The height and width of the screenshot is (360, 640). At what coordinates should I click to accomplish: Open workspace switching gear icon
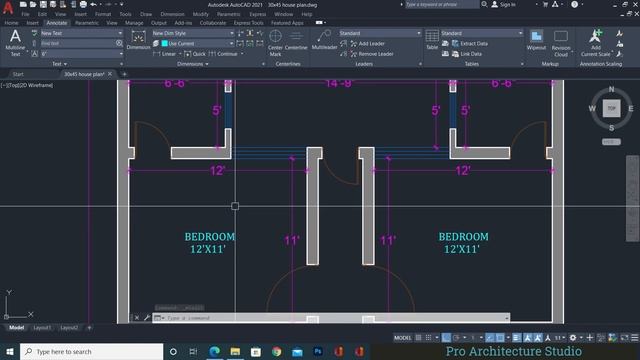point(573,338)
